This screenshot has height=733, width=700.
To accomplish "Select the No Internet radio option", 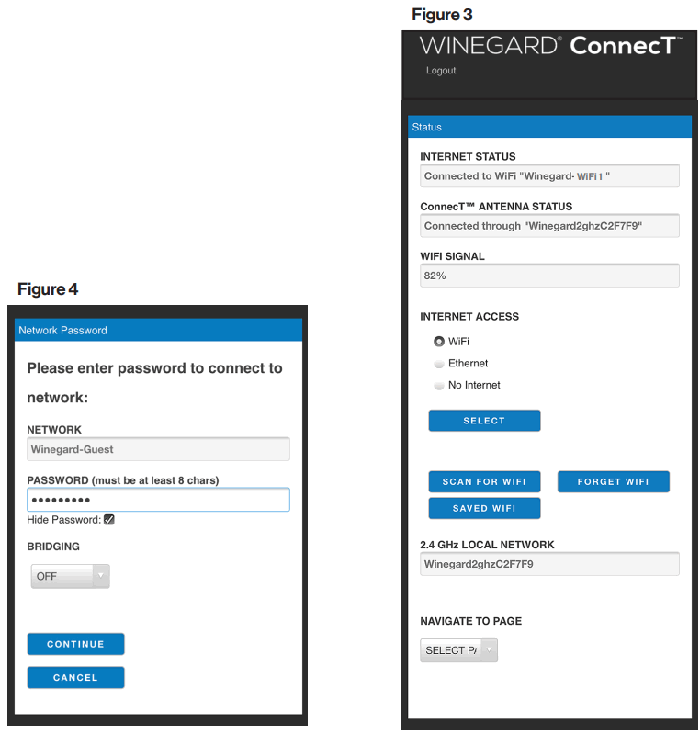I will coord(439,386).
